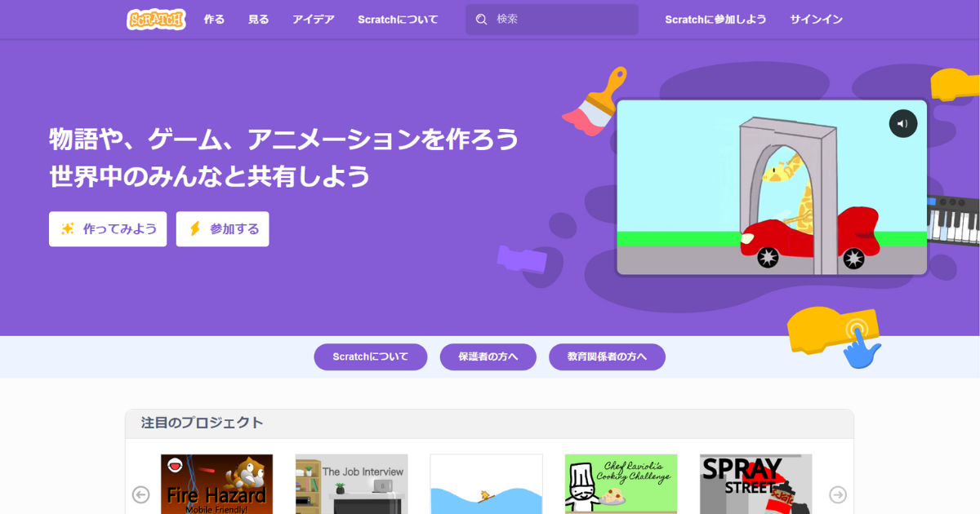Screen dimensions: 980x514
Task: Click the Scratch logo
Action: point(156,19)
